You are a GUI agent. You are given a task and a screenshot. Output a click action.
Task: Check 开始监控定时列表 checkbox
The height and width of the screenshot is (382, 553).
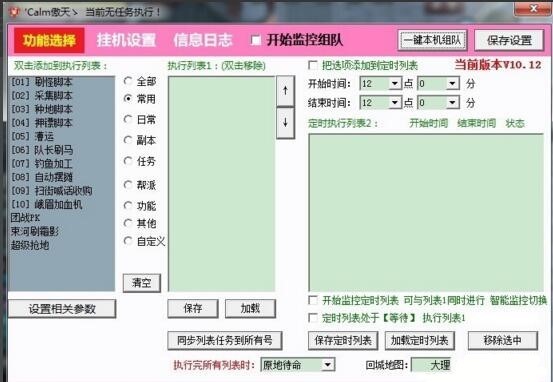[x=312, y=301]
